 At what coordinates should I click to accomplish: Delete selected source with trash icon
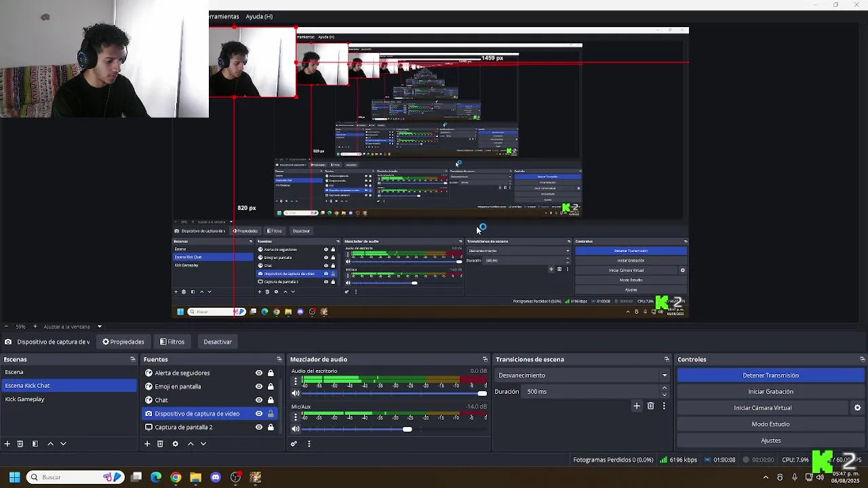(x=160, y=444)
